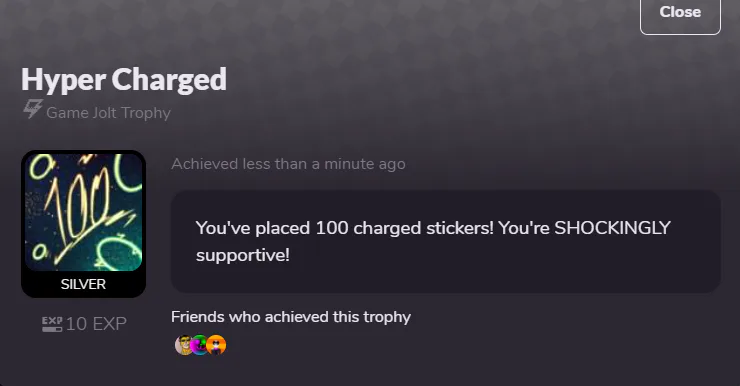Click the EXP bar icon beside 10 EXP
740x386 pixels.
tap(52, 324)
